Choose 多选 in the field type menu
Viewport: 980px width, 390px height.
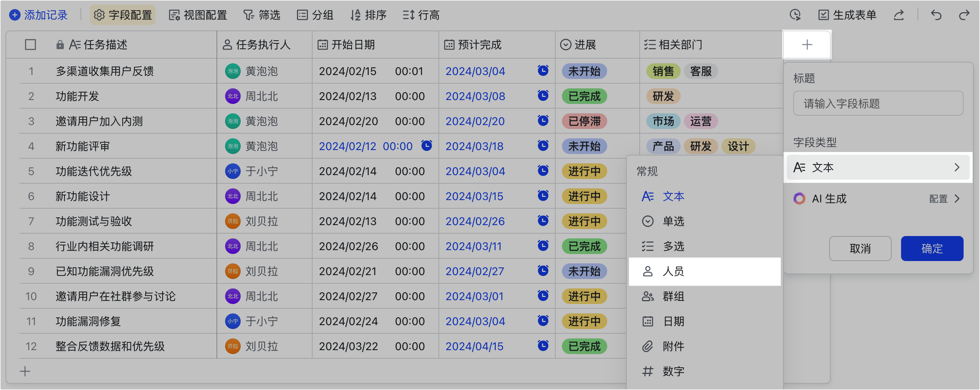click(x=673, y=246)
